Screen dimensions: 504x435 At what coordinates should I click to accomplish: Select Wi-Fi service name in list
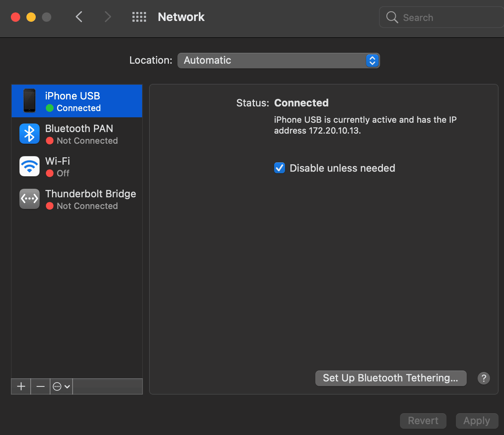point(57,161)
